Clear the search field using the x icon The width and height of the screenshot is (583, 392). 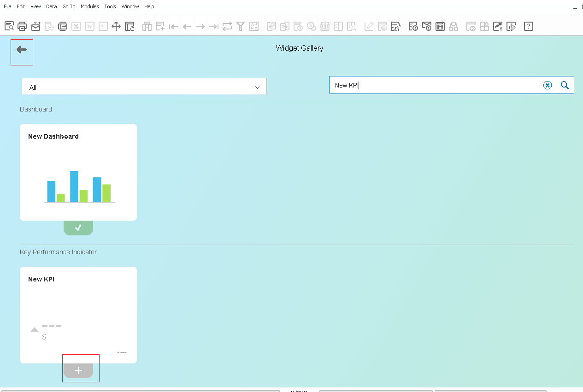548,85
